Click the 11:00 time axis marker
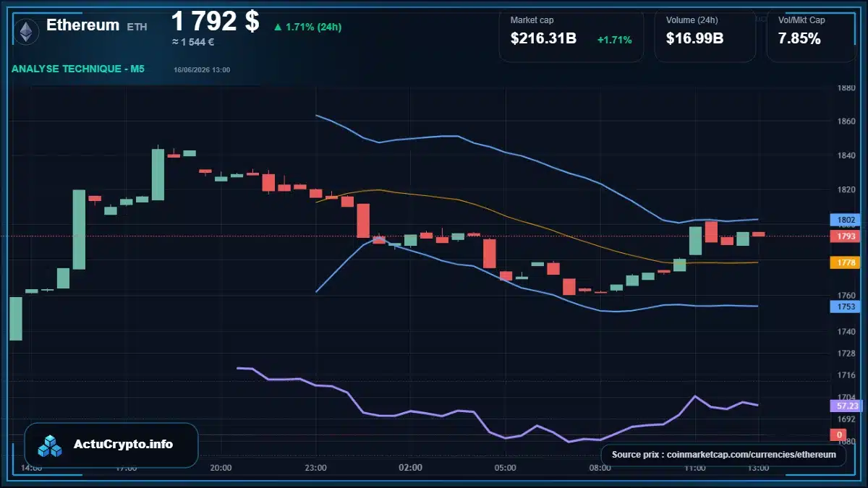This screenshot has height=488, width=868. pyautogui.click(x=694, y=468)
